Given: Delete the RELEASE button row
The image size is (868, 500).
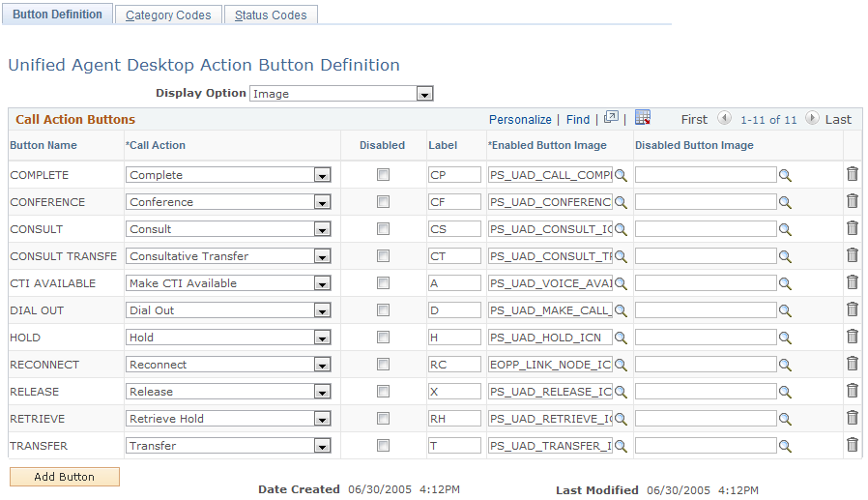Looking at the screenshot, I should 853,391.
